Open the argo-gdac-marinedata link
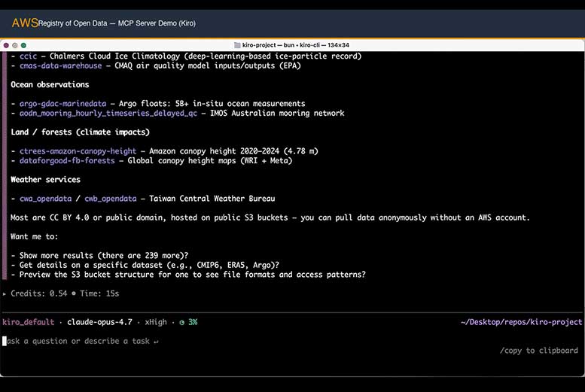The width and height of the screenshot is (585, 392). pyautogui.click(x=62, y=104)
